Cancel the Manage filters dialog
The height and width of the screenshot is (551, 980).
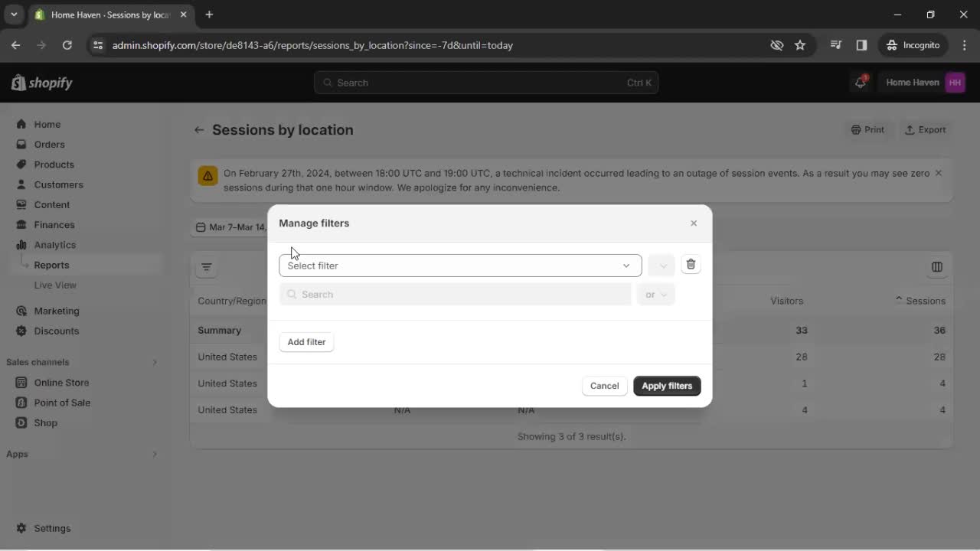[604, 386]
